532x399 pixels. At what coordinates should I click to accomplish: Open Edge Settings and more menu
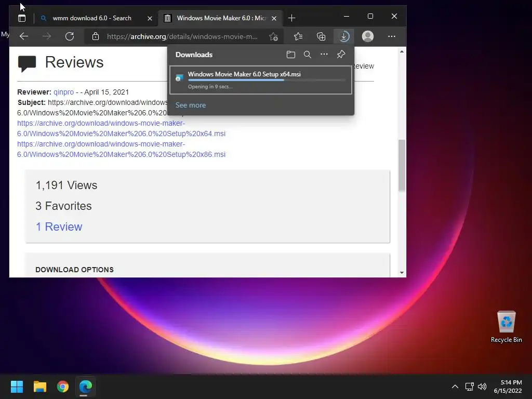coord(392,36)
